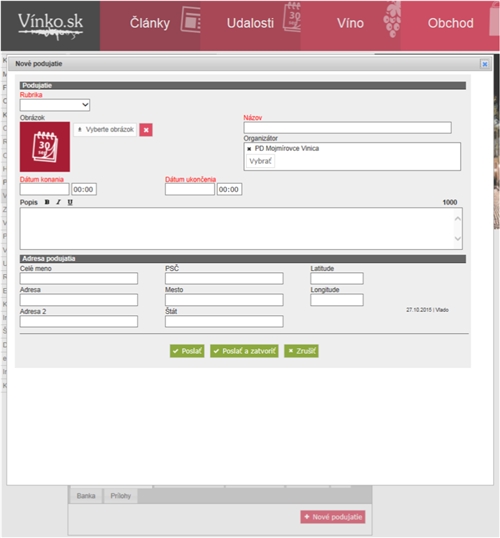Open the Rubrika dropdown

(x=55, y=105)
